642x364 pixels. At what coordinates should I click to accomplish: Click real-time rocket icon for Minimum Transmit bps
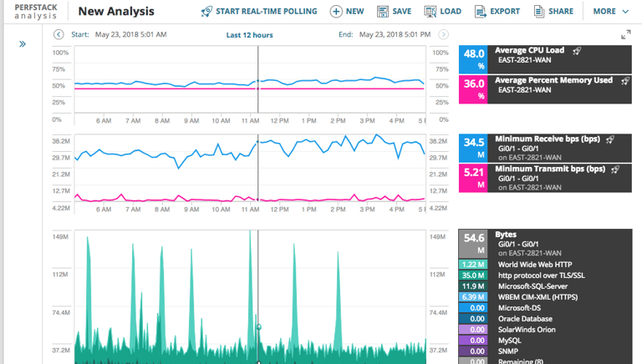click(615, 169)
